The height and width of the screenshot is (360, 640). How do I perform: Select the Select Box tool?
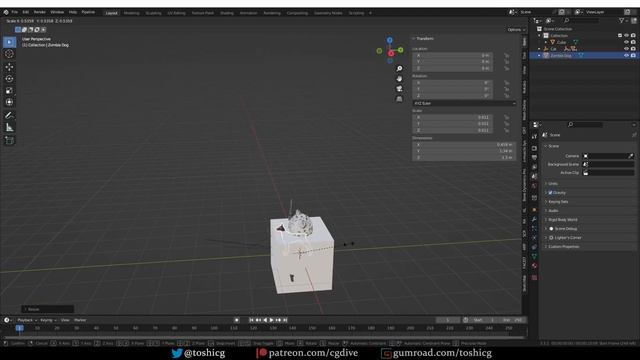(x=9, y=42)
